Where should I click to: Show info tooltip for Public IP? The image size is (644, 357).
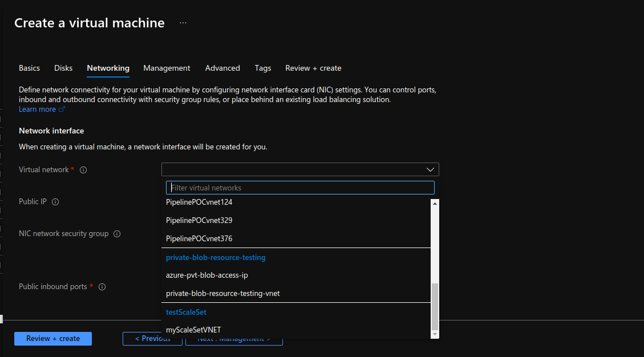point(55,202)
